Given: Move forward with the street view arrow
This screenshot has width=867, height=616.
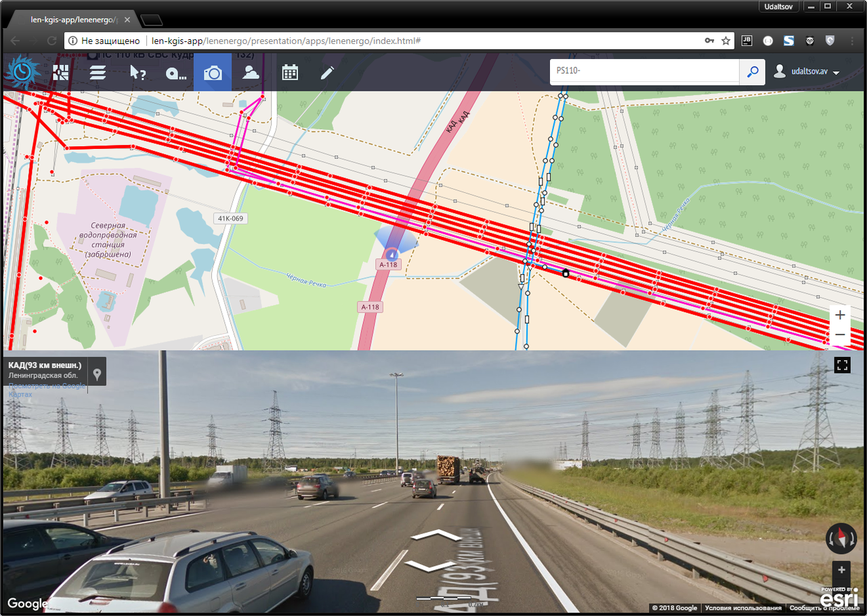Looking at the screenshot, I should tap(436, 535).
